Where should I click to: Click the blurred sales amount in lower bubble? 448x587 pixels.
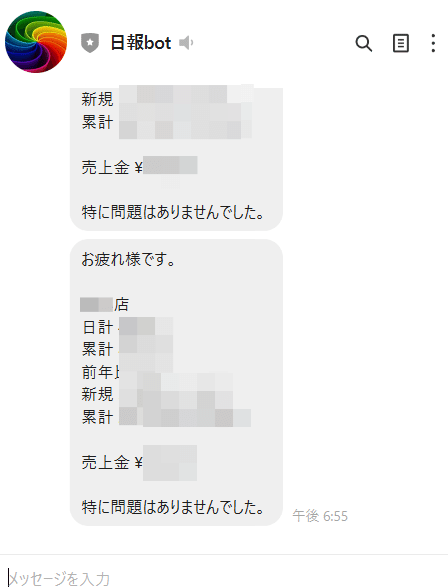click(170, 463)
